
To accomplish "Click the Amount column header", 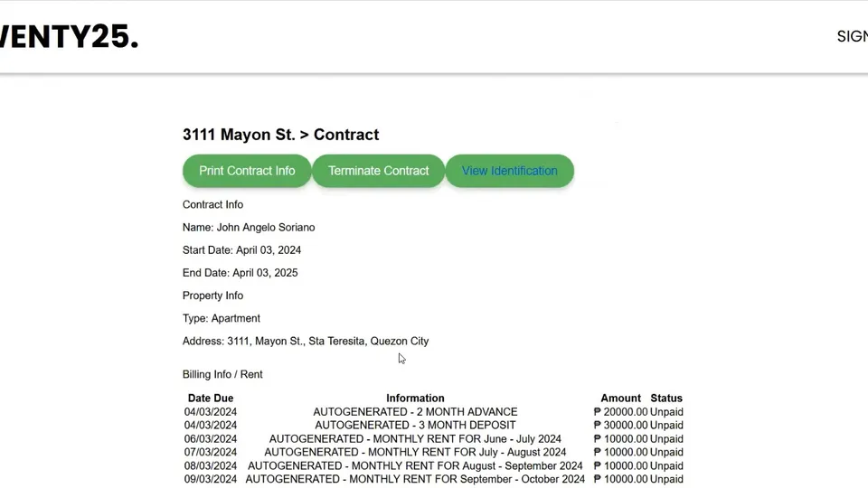I will (x=620, y=399).
